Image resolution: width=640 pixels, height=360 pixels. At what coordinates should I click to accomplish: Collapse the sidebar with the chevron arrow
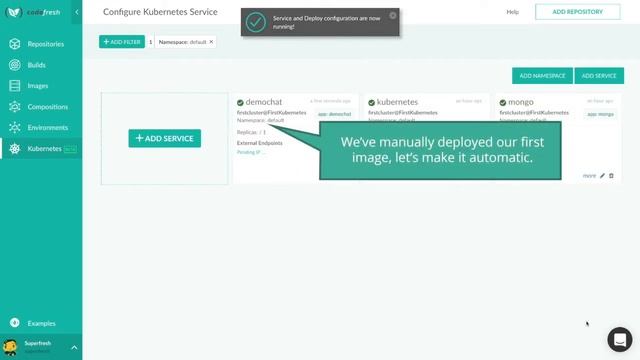pyautogui.click(x=77, y=12)
